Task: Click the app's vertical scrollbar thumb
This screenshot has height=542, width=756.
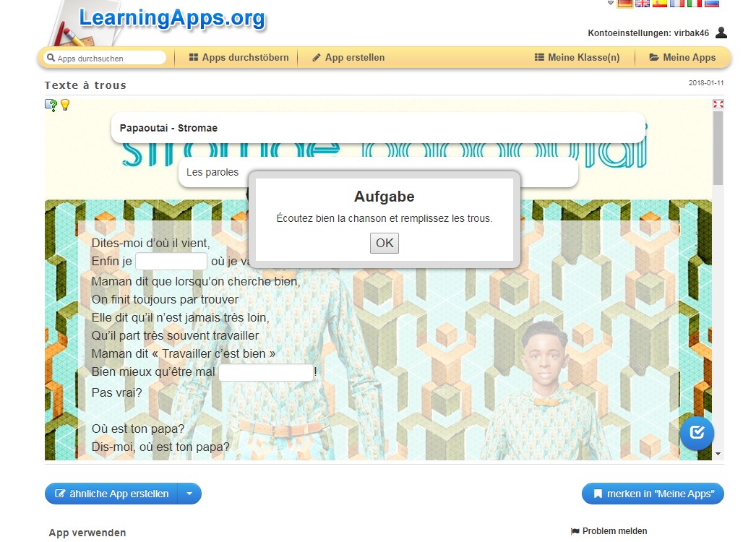Action: click(x=718, y=148)
